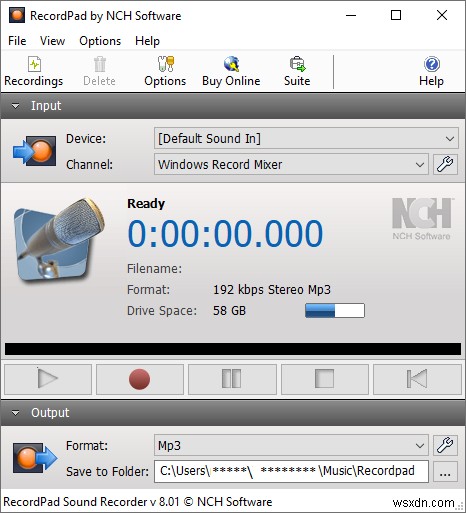Click the RecordPad title bar app icon
Viewport: 466px width, 513px height.
coord(17,15)
